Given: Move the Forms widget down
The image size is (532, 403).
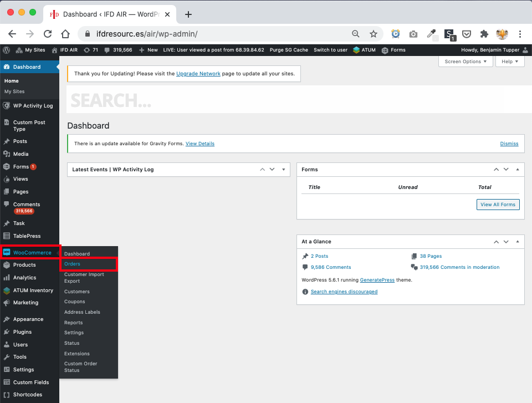Looking at the screenshot, I should (x=506, y=170).
